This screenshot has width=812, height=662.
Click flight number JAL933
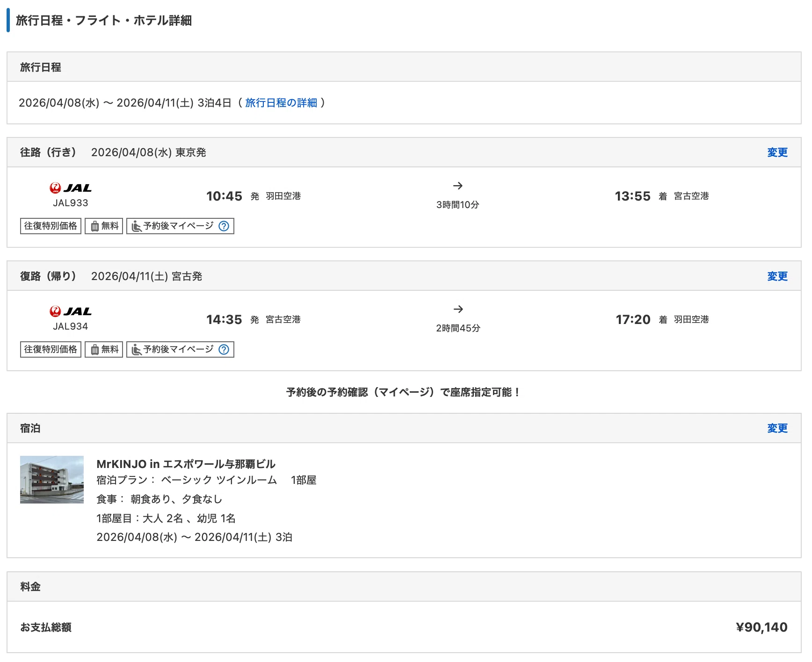(71, 203)
